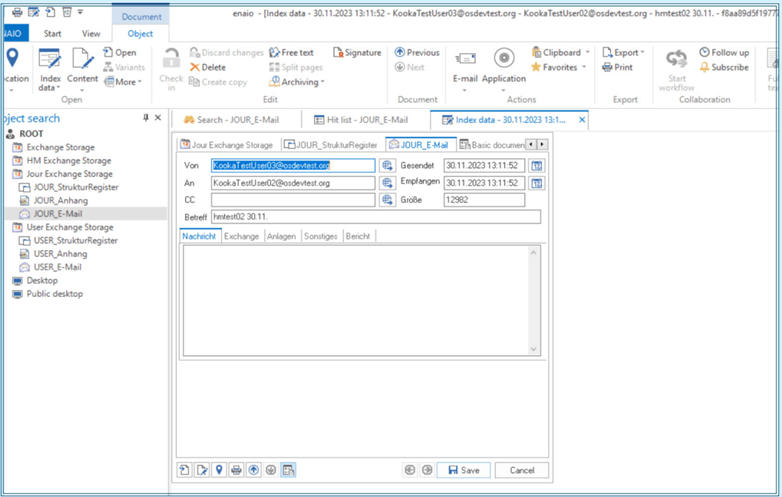Select JOUR_Anhang in the tree

point(60,200)
